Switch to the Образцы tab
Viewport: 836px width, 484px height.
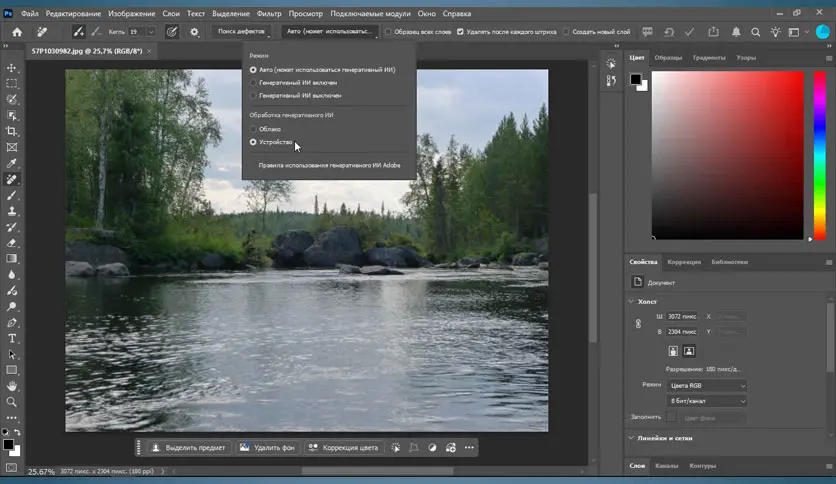click(x=668, y=58)
